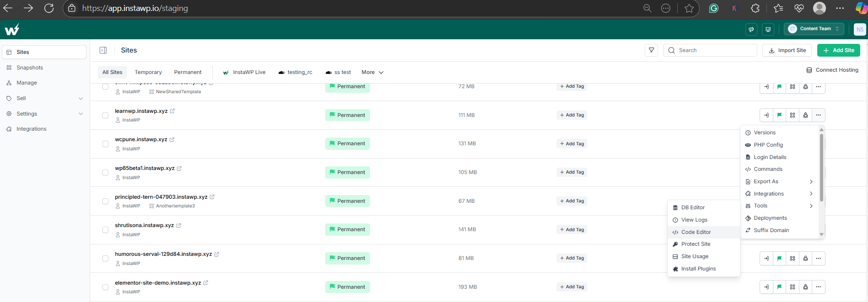Tick the checkbox for elementor-site-demo.instawp.xyz

(106, 287)
